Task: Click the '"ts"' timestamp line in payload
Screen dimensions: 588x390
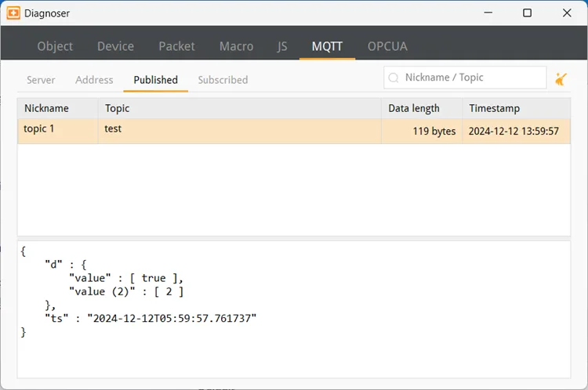Action: click(151, 319)
